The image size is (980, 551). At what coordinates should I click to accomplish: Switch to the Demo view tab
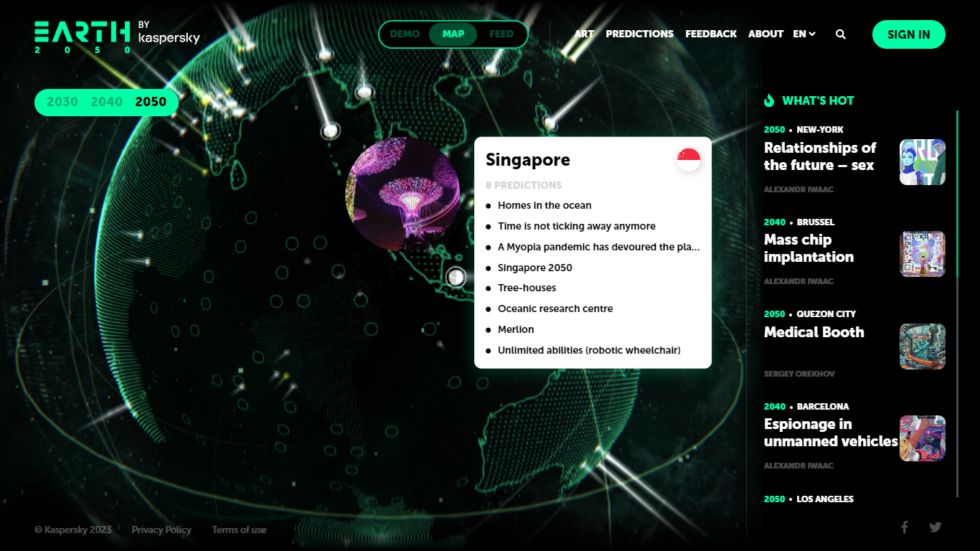[405, 34]
